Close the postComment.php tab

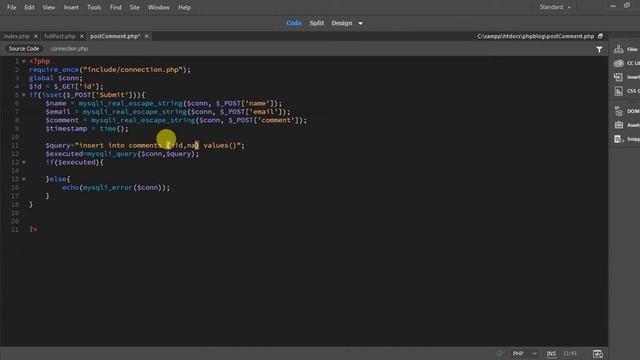(147, 36)
